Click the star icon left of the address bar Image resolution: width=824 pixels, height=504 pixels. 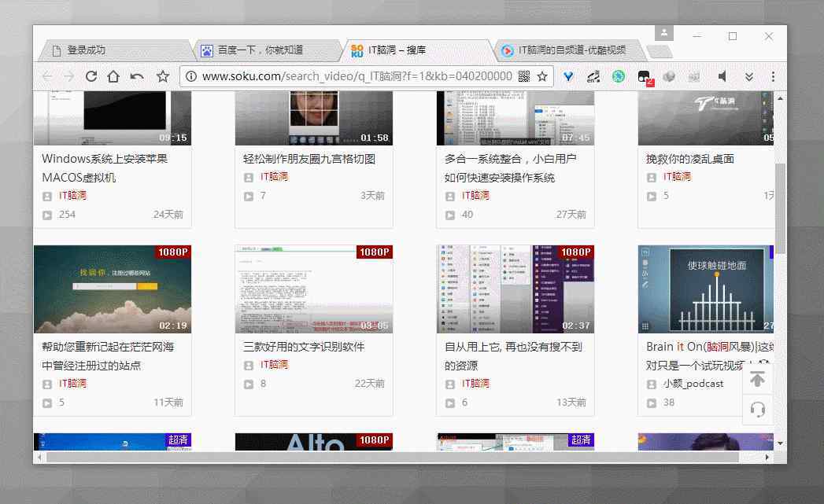click(x=163, y=76)
